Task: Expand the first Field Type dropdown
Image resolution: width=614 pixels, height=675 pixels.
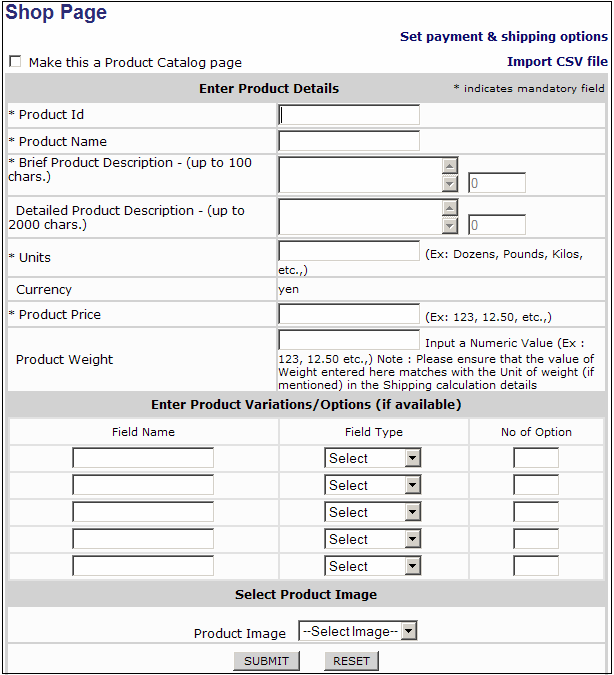Action: (x=372, y=458)
